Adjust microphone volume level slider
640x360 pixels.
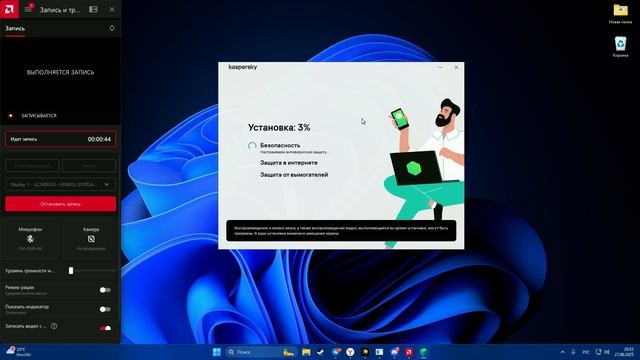coord(71,271)
